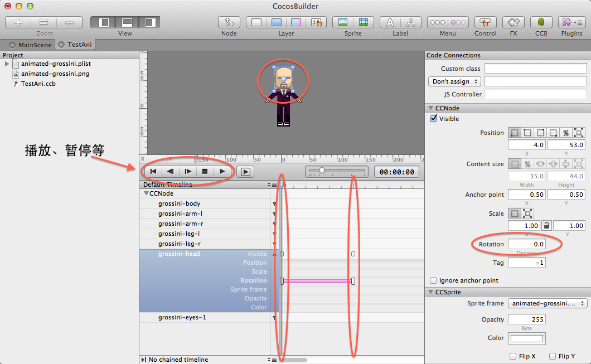Show the left panel view toggle

pyautogui.click(x=103, y=23)
